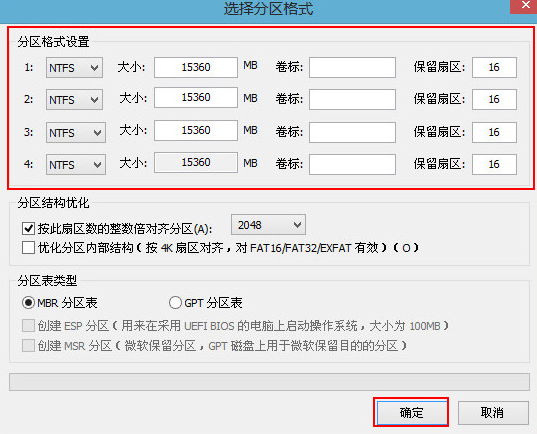537x434 pixels.
Task: Click partition 4 保留扇区 field
Action: click(x=494, y=164)
